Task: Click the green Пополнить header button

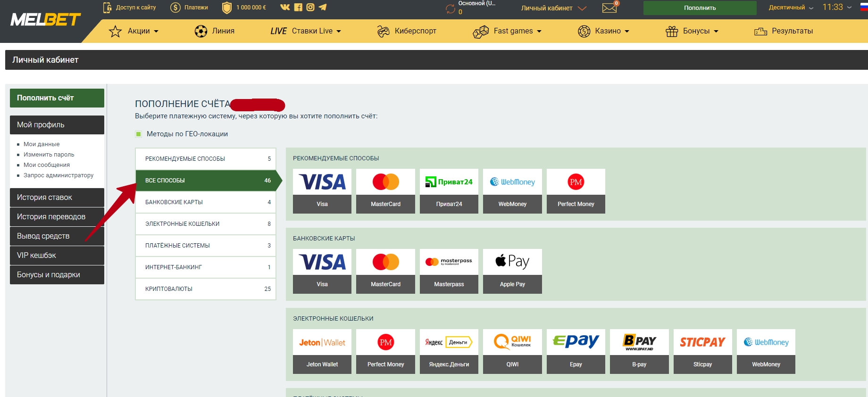Action: point(700,8)
